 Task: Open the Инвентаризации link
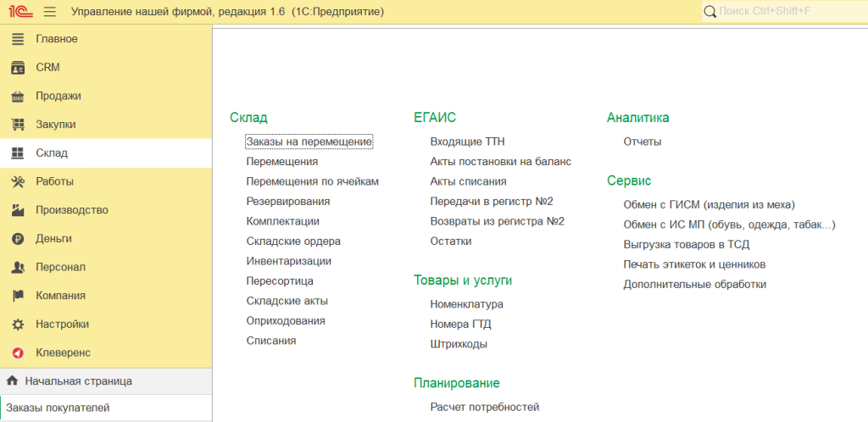(289, 261)
